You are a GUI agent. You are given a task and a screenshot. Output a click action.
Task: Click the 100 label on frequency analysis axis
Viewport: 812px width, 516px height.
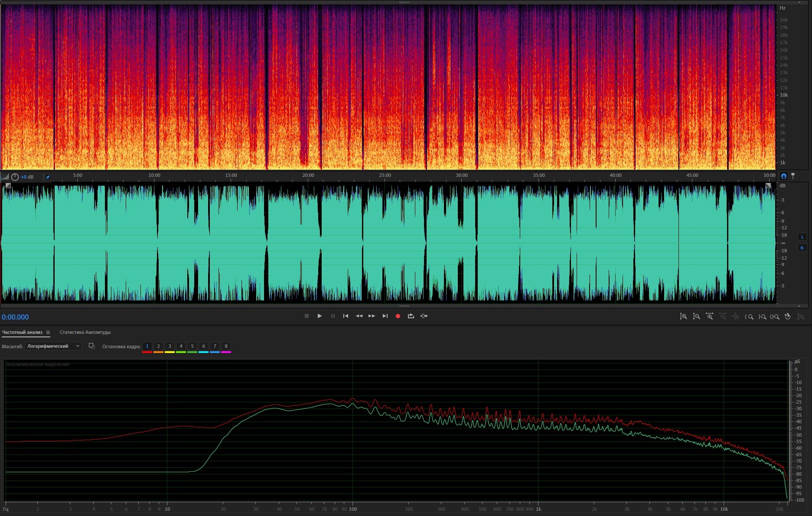pyautogui.click(x=353, y=509)
